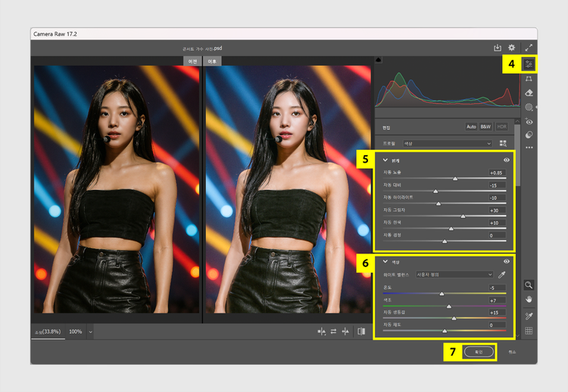The width and height of the screenshot is (568, 392).
Task: Open the 프로필 profile dropdown
Action: point(448,144)
